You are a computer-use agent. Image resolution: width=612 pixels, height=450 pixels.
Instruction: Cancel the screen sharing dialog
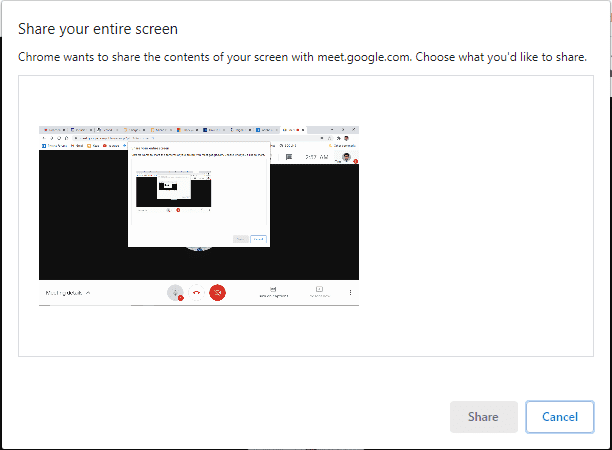(559, 417)
